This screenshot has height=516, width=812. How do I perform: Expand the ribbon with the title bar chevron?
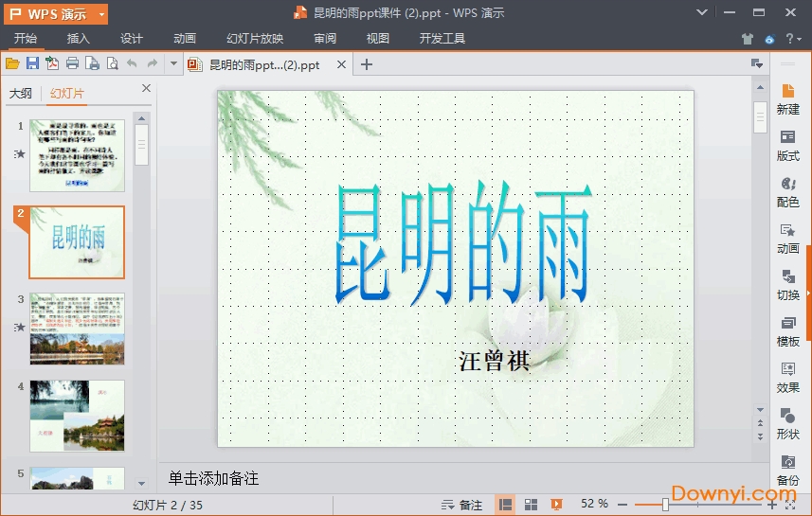coord(702,12)
